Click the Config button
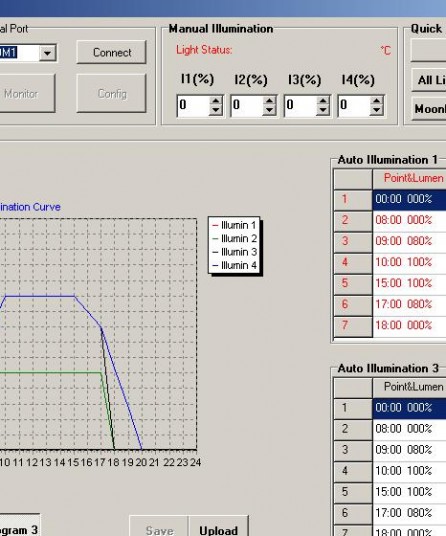The image size is (446, 536). click(x=112, y=93)
